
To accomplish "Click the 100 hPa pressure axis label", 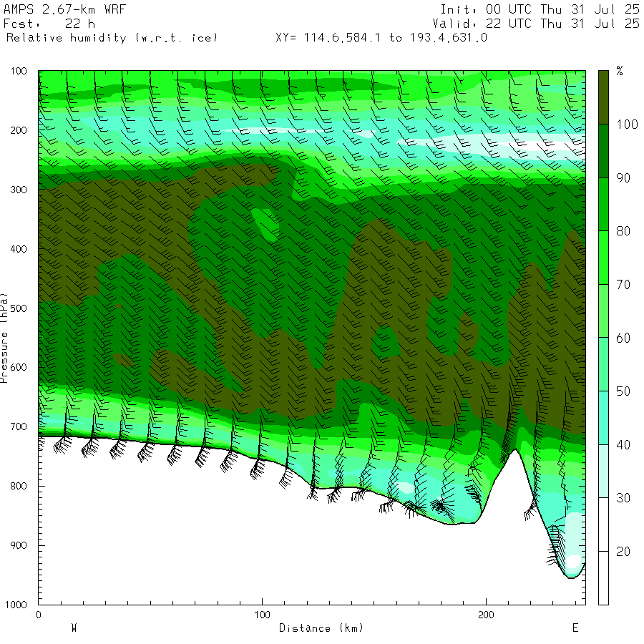I will pos(19,71).
